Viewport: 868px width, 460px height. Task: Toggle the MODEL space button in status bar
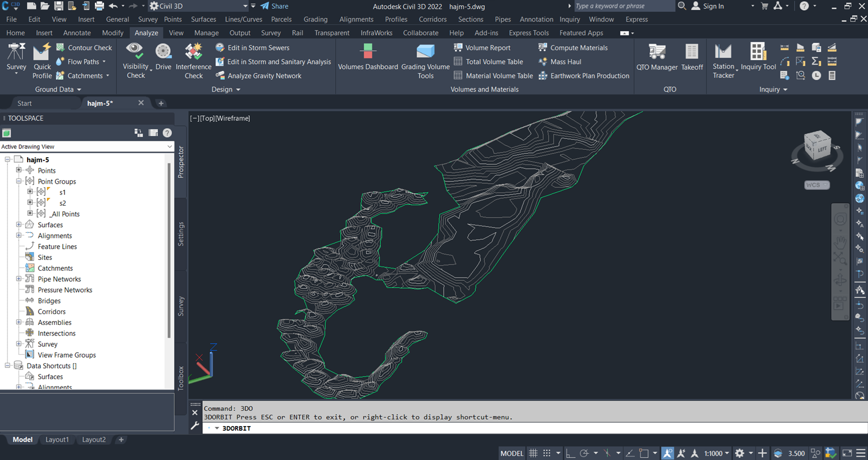click(x=511, y=453)
